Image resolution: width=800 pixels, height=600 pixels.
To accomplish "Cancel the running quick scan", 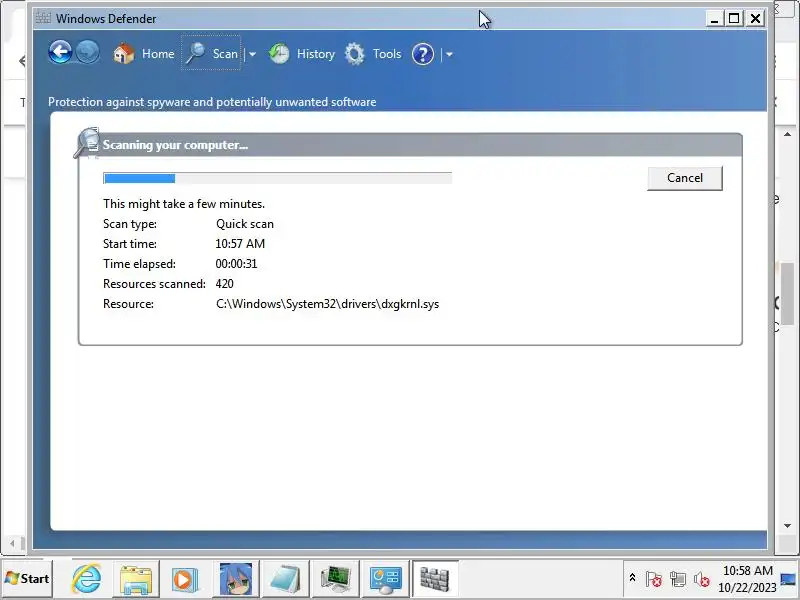I will click(685, 178).
